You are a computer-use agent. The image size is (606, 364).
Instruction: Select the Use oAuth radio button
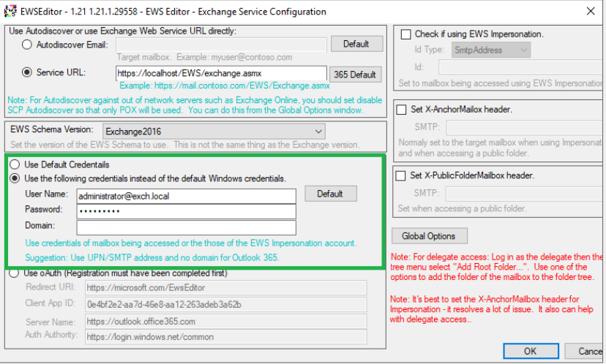(x=15, y=273)
